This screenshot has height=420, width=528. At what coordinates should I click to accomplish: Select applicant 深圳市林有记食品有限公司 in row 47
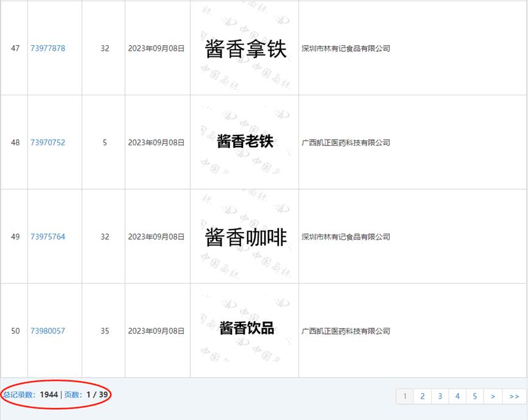tap(346, 48)
